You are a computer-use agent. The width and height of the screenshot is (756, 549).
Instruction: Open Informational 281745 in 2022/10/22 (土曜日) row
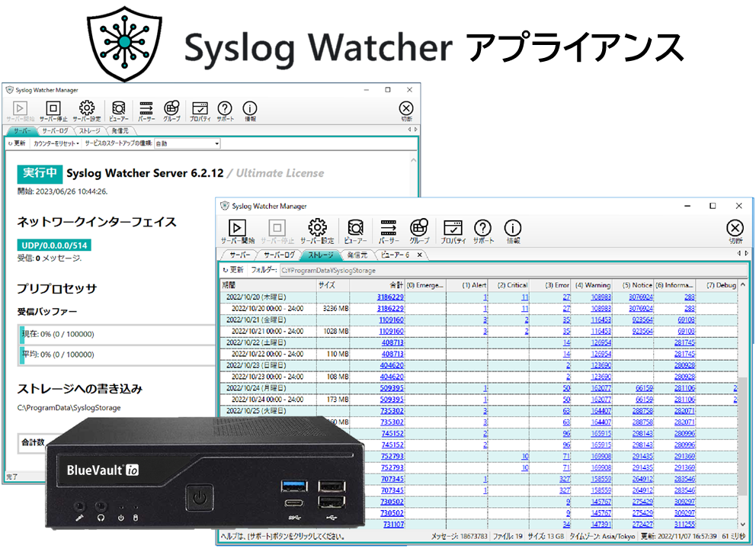tap(684, 342)
